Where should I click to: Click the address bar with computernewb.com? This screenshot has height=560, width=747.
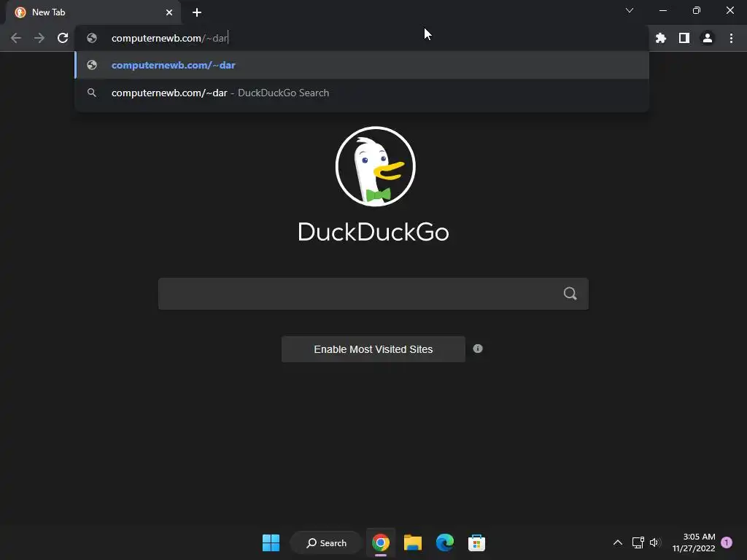[362, 38]
